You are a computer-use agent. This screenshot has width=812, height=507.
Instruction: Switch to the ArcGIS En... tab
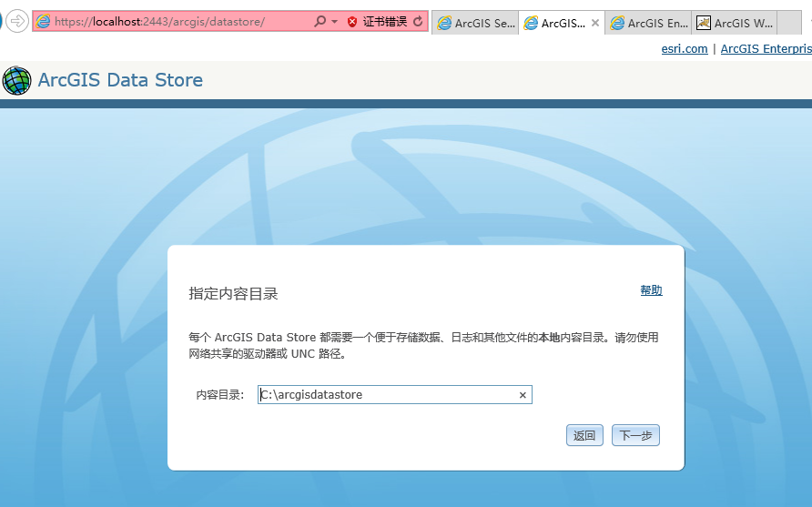(648, 23)
